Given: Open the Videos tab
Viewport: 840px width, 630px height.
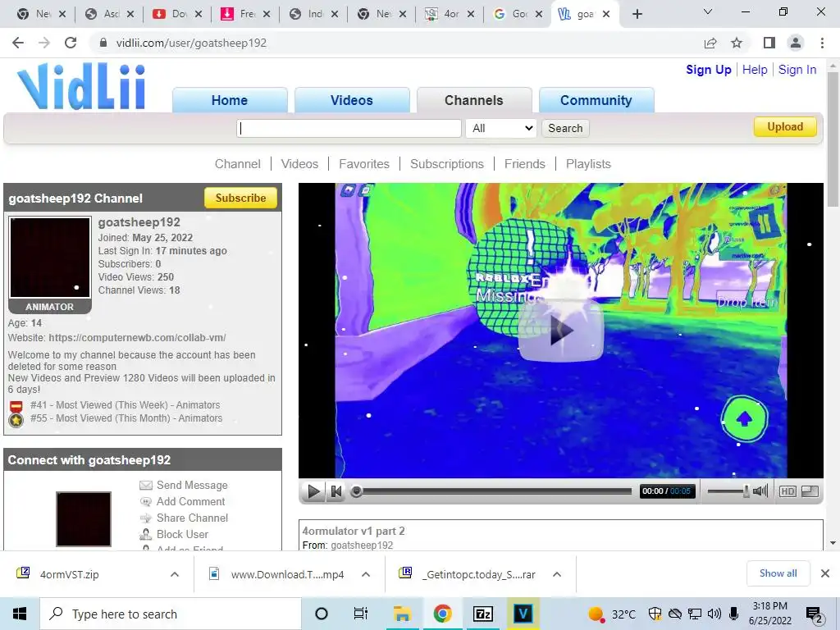Looking at the screenshot, I should pos(352,100).
